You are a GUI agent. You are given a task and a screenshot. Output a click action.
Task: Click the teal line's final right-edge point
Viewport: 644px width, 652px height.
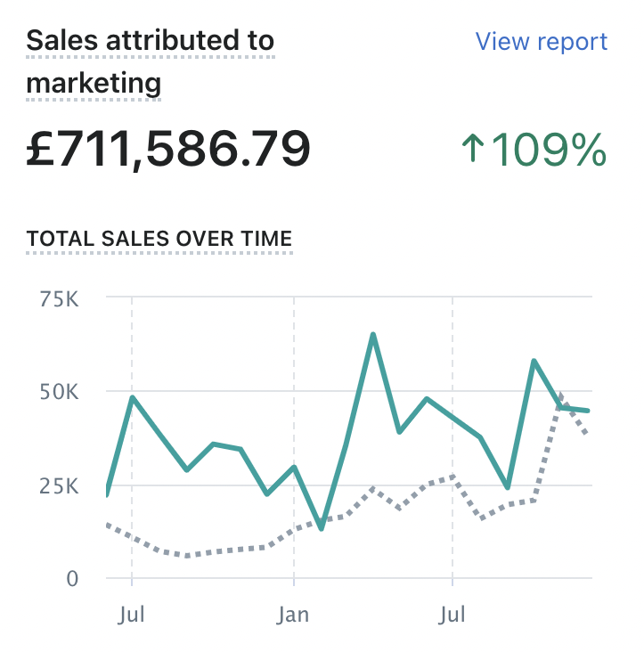point(588,411)
